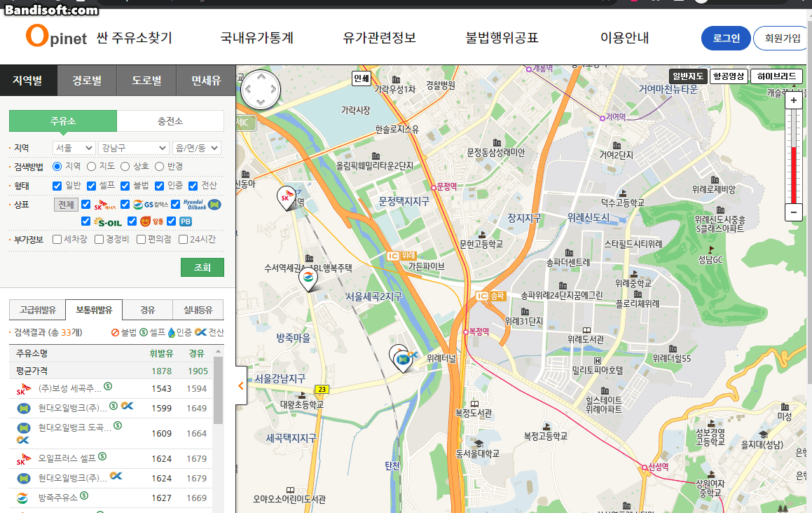Image resolution: width=812 pixels, height=513 pixels.
Task: Click route 23 highway sign on map
Action: 322,389
